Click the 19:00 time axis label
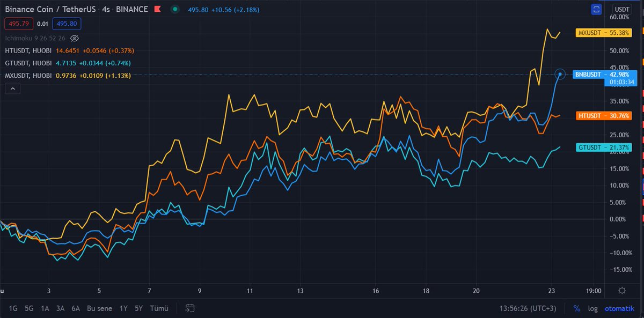Viewport: 644px width, 318px height. click(594, 291)
